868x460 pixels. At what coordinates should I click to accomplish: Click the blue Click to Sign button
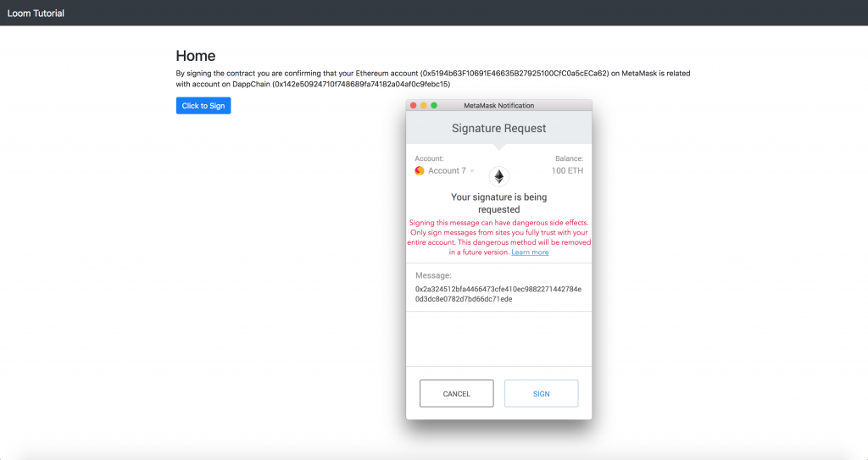tap(203, 106)
